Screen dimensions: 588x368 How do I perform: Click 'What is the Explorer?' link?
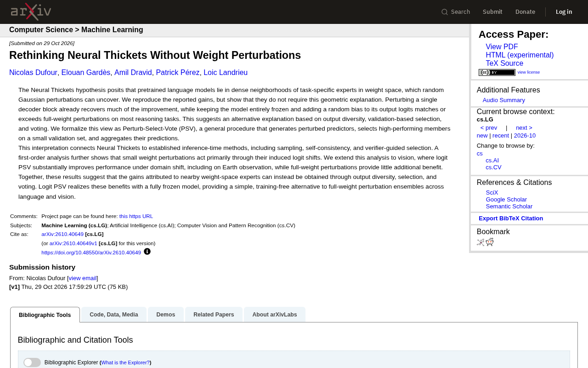[x=125, y=362]
